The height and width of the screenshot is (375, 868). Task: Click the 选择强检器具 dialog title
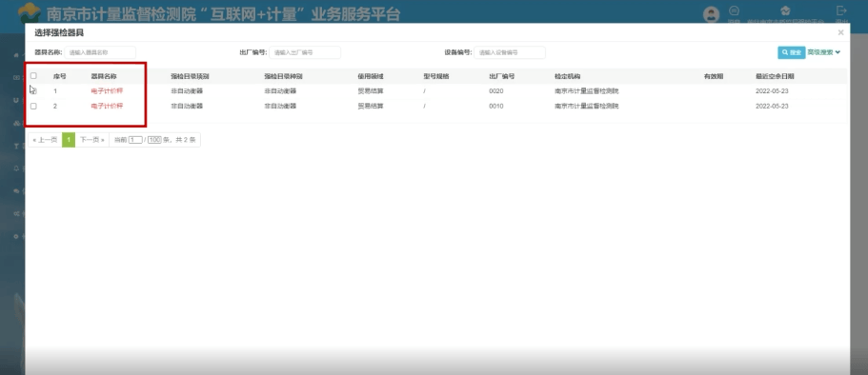point(59,33)
